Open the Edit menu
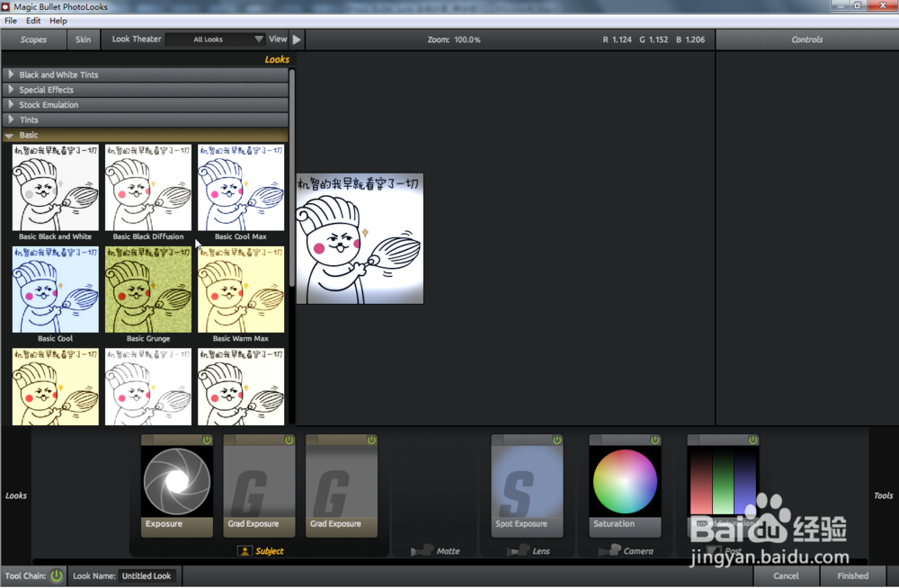The image size is (899, 588). [33, 20]
